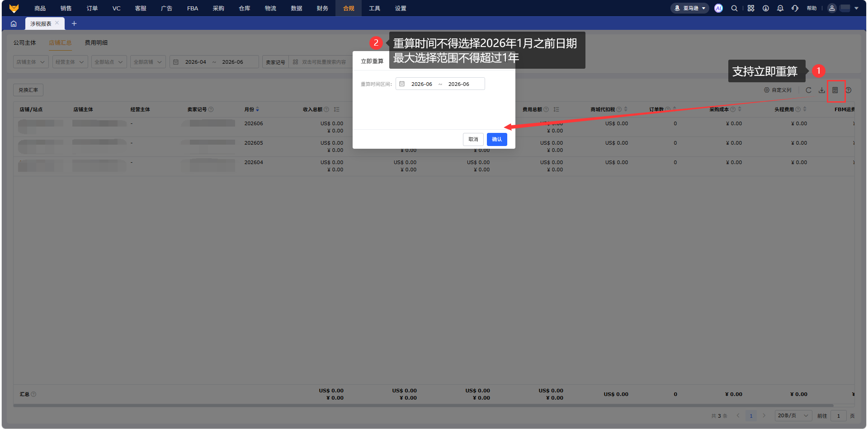Open the download center icon in the top bar
Screen dimensions: 868x429
click(766, 8)
